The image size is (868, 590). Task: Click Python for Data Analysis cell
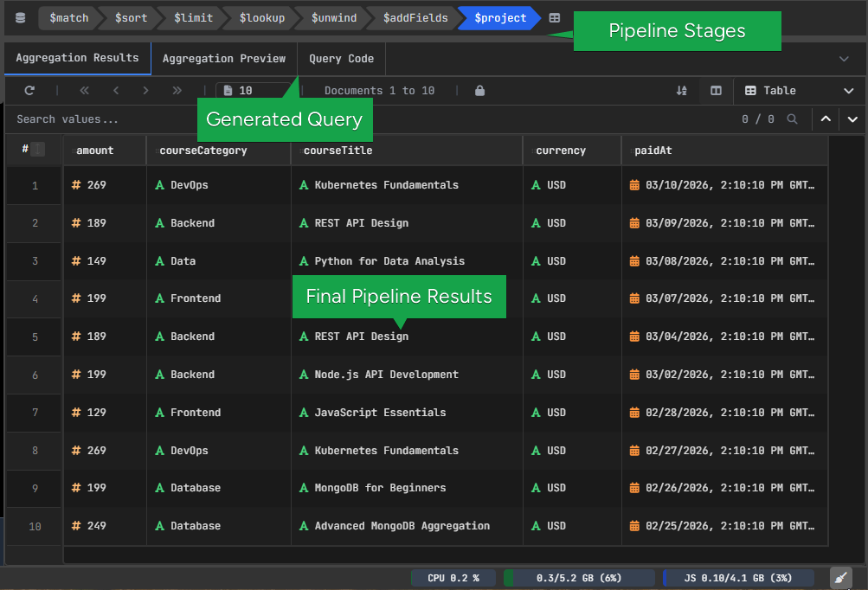coord(407,260)
